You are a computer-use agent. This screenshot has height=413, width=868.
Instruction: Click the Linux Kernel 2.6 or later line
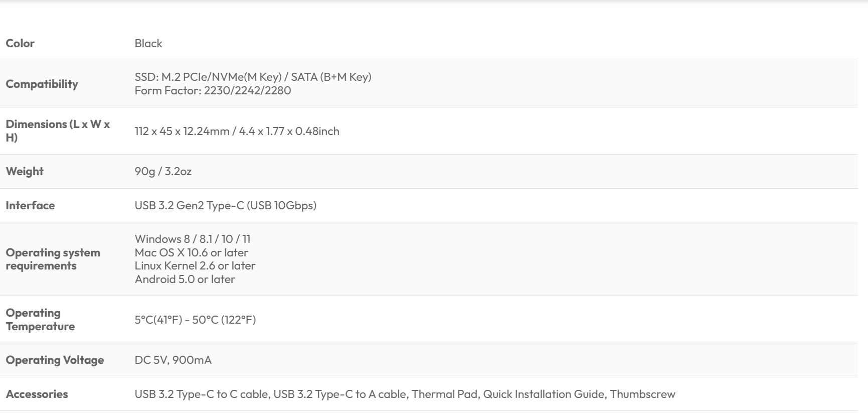tap(195, 265)
